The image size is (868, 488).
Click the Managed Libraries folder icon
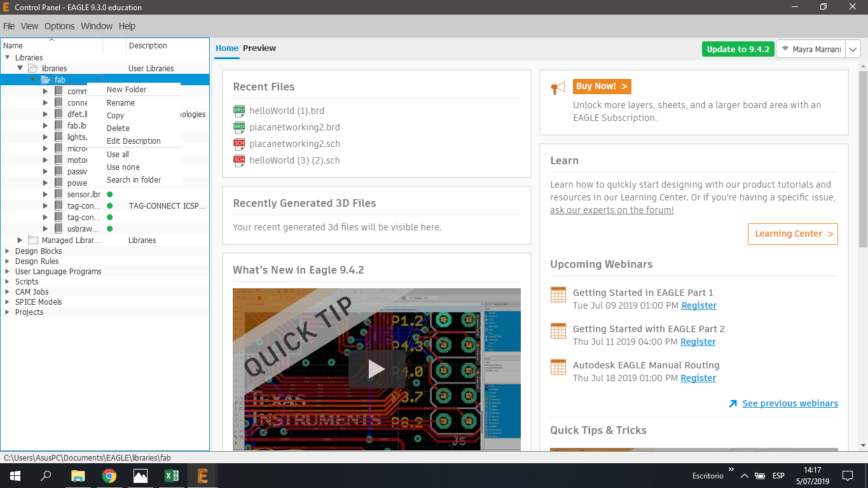33,240
